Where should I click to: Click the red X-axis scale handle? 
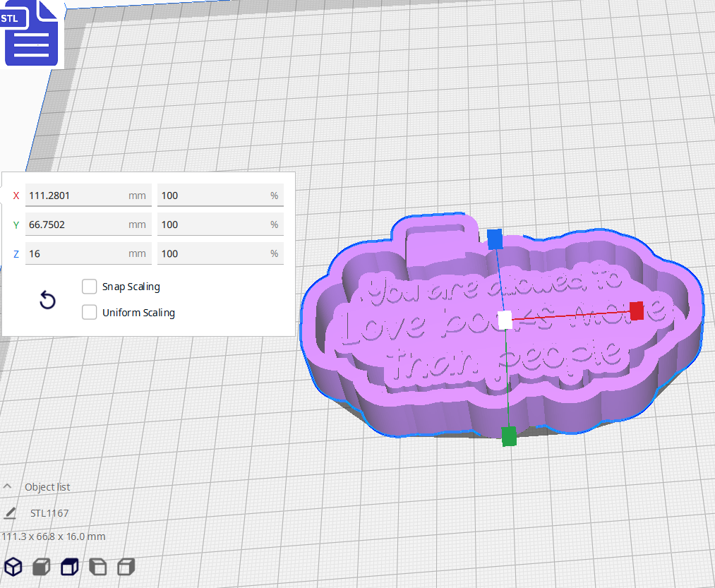[636, 311]
